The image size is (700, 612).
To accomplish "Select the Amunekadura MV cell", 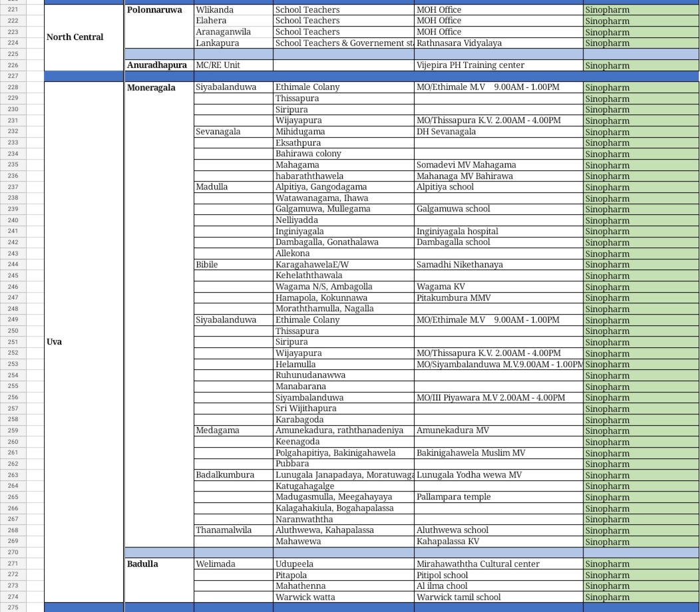I will coord(498,430).
